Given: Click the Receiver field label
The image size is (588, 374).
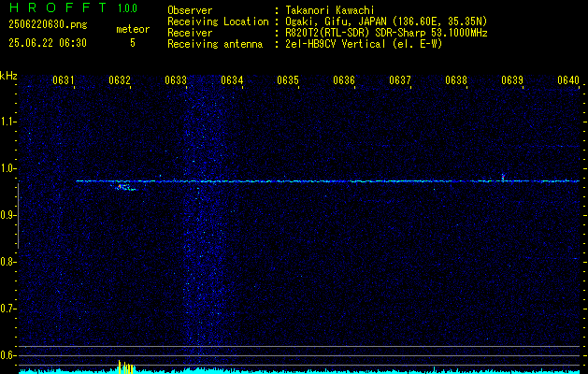Looking at the screenshot, I should click(x=190, y=33).
